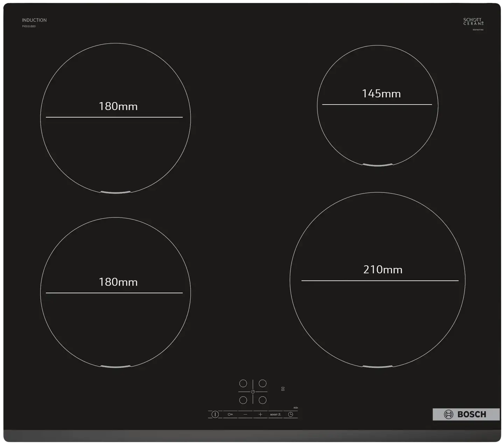Click the 'min' timer display label
Viewport: 504px width, 445px height.
296,408
